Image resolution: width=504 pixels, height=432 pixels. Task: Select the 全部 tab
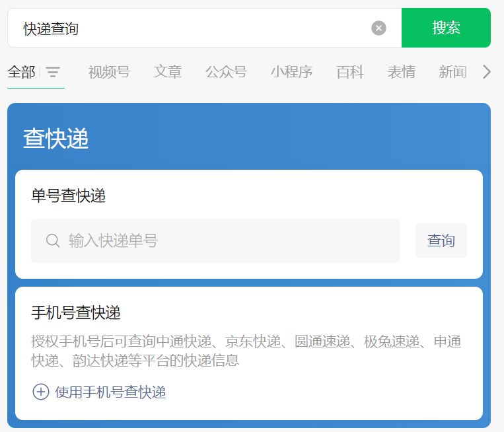(x=21, y=72)
